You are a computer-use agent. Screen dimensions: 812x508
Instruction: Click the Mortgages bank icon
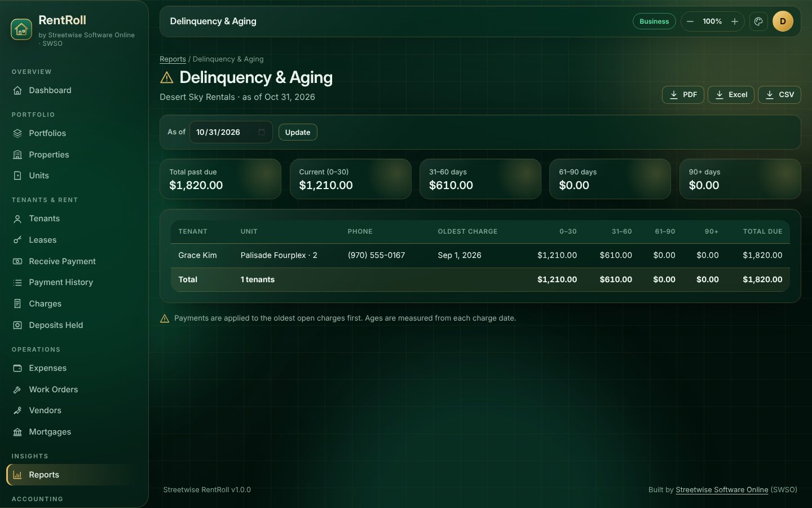tap(17, 432)
